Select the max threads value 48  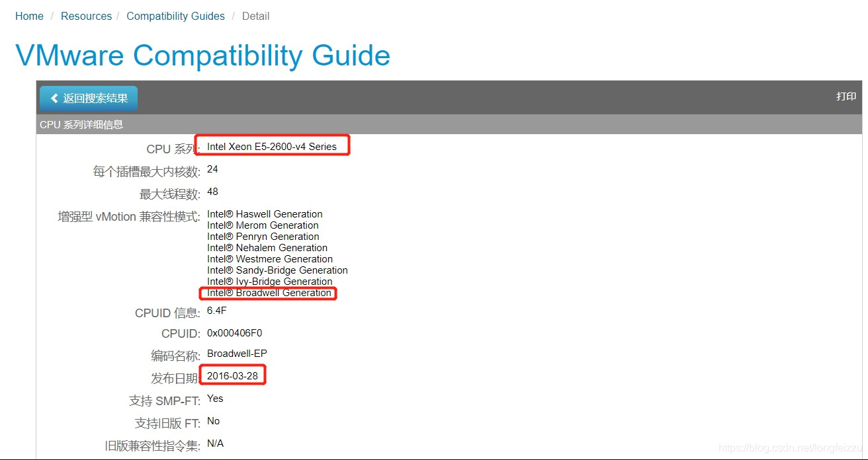click(x=212, y=192)
